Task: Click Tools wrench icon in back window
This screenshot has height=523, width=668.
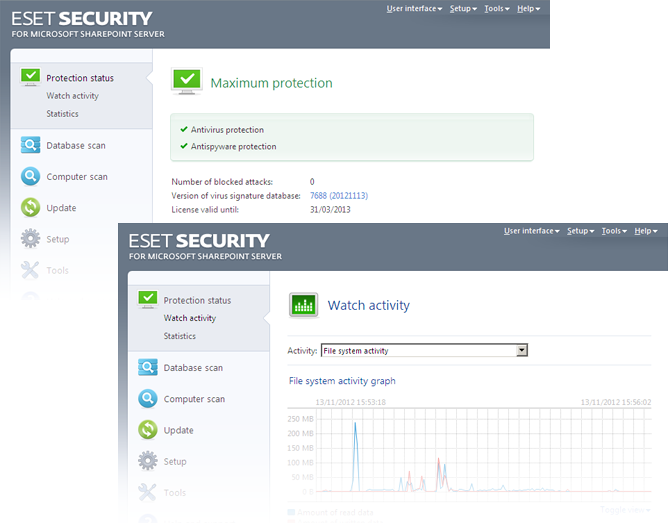Action: [x=30, y=270]
